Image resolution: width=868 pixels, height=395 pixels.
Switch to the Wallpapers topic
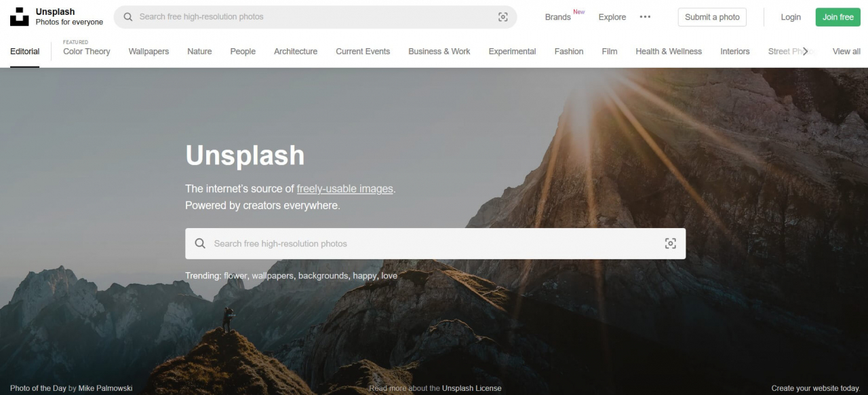coord(149,52)
